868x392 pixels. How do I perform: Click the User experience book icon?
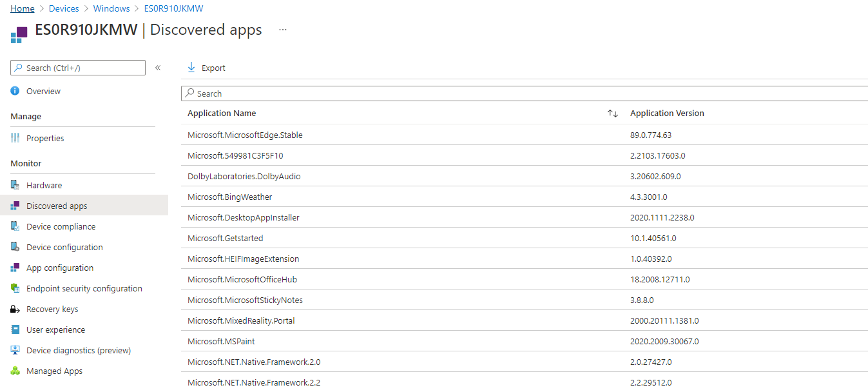15,330
